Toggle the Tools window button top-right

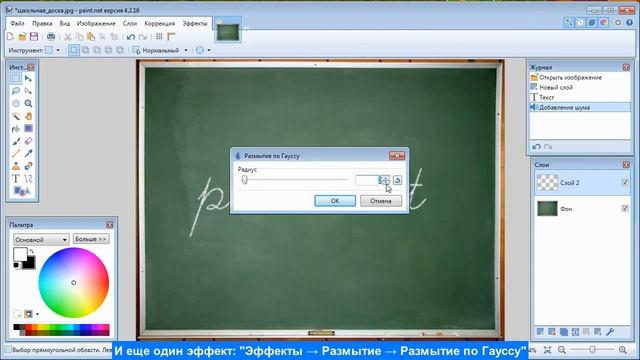pos(569,22)
